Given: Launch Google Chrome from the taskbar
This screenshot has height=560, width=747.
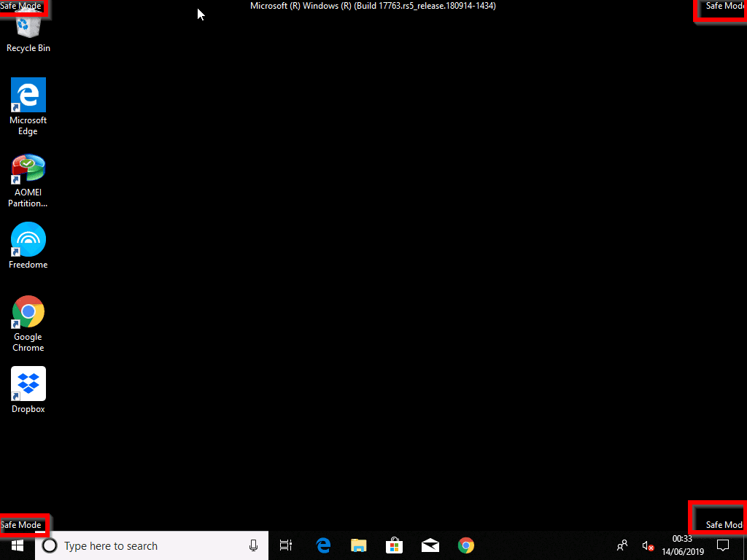Looking at the screenshot, I should 466,545.
